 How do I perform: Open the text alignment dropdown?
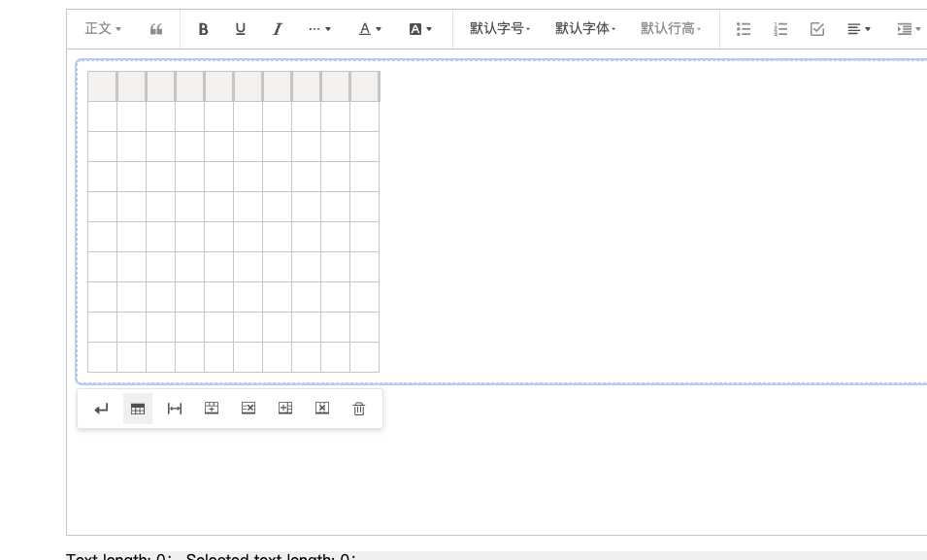coord(858,29)
